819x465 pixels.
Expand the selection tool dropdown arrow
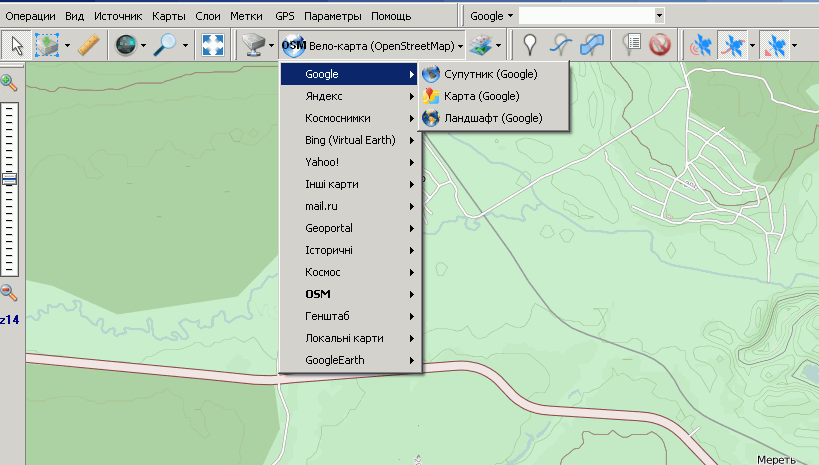[x=67, y=45]
